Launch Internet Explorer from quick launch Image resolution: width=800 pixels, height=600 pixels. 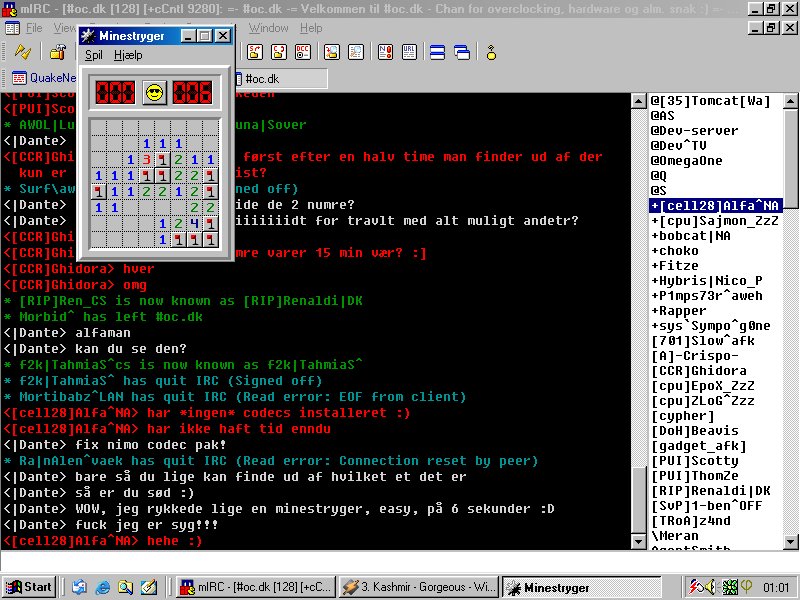click(x=103, y=587)
